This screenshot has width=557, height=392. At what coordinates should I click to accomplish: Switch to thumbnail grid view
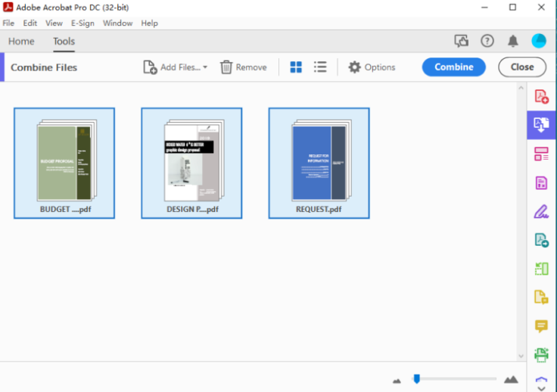tap(296, 67)
